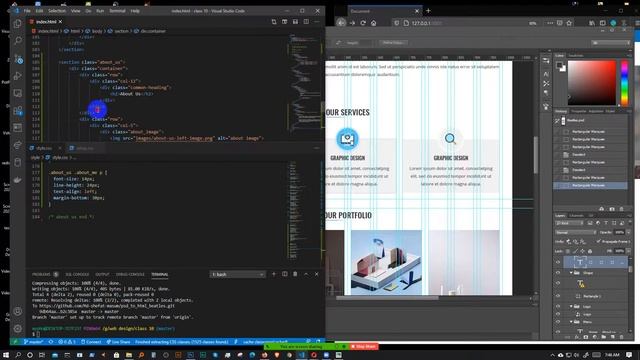Toggle visibility of the Logo group
This screenshot has height=360, width=640.
[x=558, y=307]
